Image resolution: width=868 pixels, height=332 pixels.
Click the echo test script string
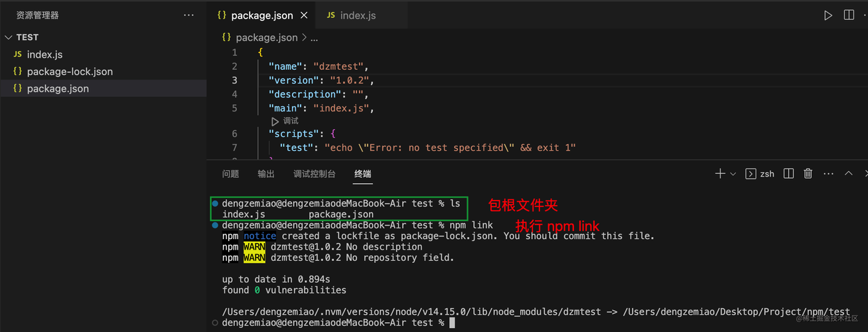(450, 148)
